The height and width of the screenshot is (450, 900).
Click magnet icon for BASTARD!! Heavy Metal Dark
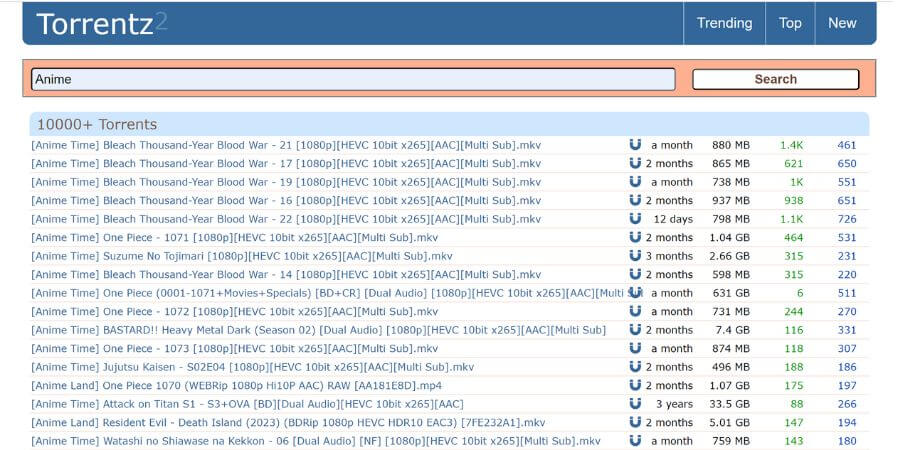[x=635, y=330]
